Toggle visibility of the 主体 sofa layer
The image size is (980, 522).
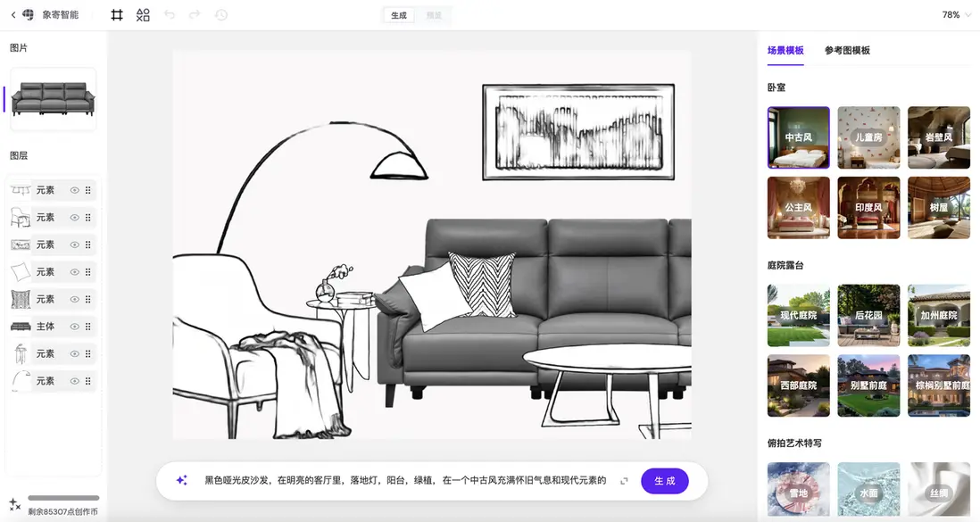74,327
